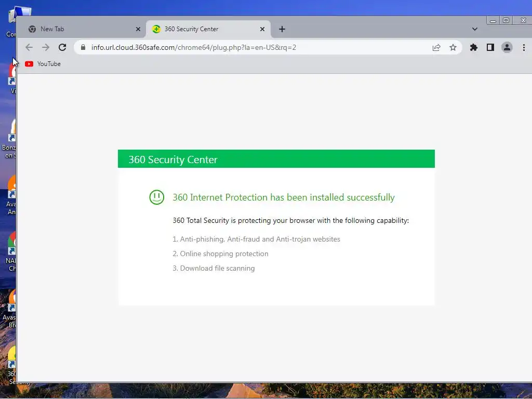Close the New Tab tab
The image size is (532, 399).
138,29
